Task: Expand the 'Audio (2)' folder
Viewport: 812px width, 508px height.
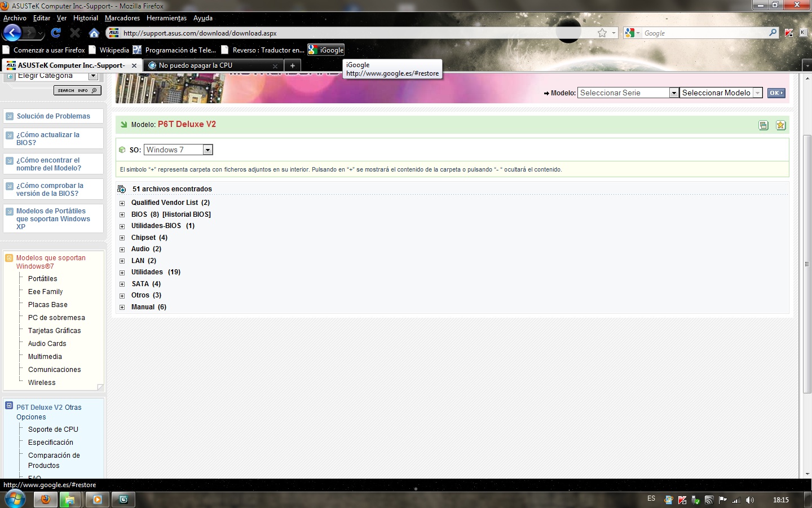Action: tap(122, 249)
